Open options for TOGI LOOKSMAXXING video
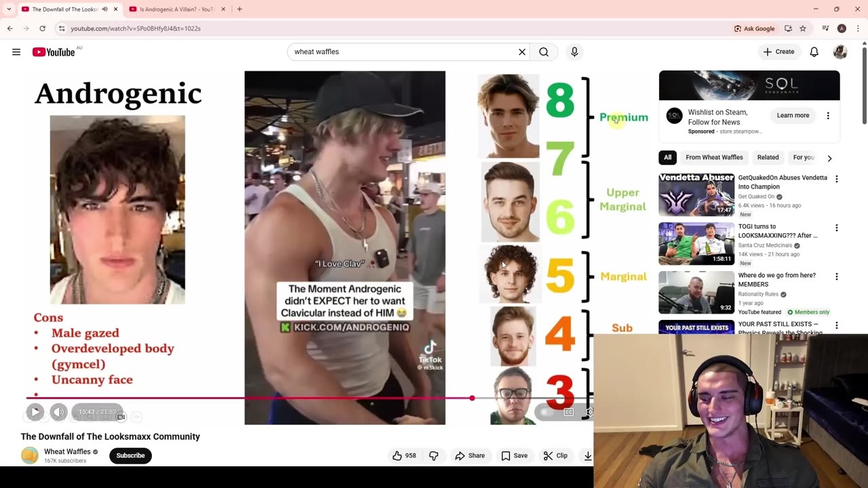The image size is (868, 488). pos(836,228)
